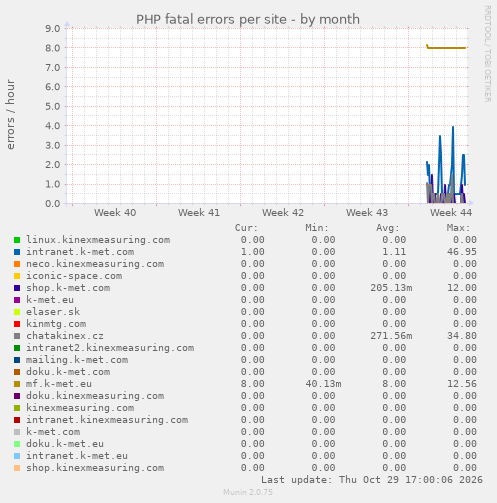Select the legend label doku.k-met.eu

point(65,444)
